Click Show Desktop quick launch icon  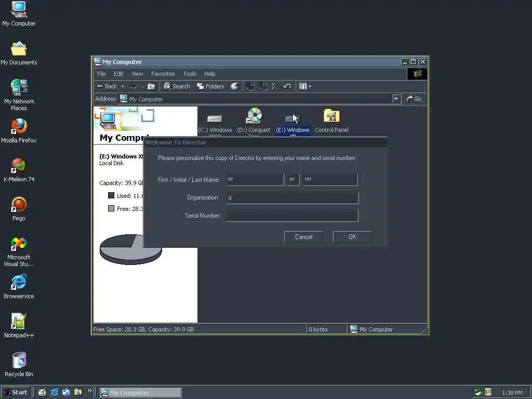(x=42, y=393)
